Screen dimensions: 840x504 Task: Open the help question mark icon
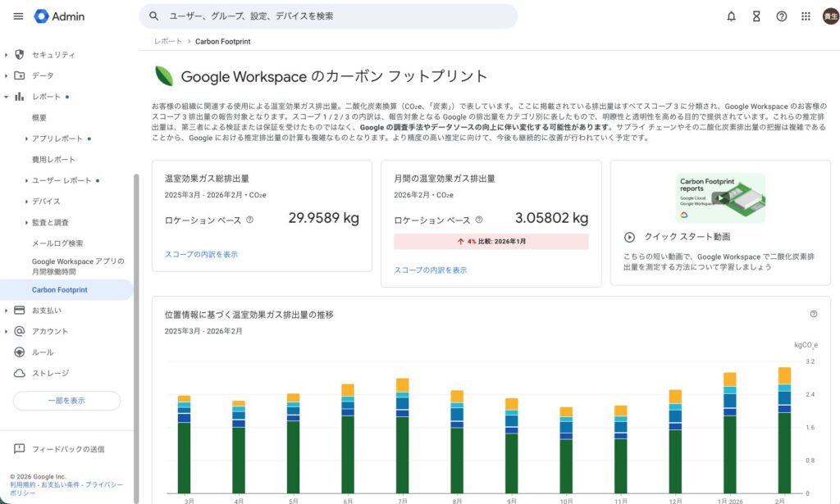781,16
